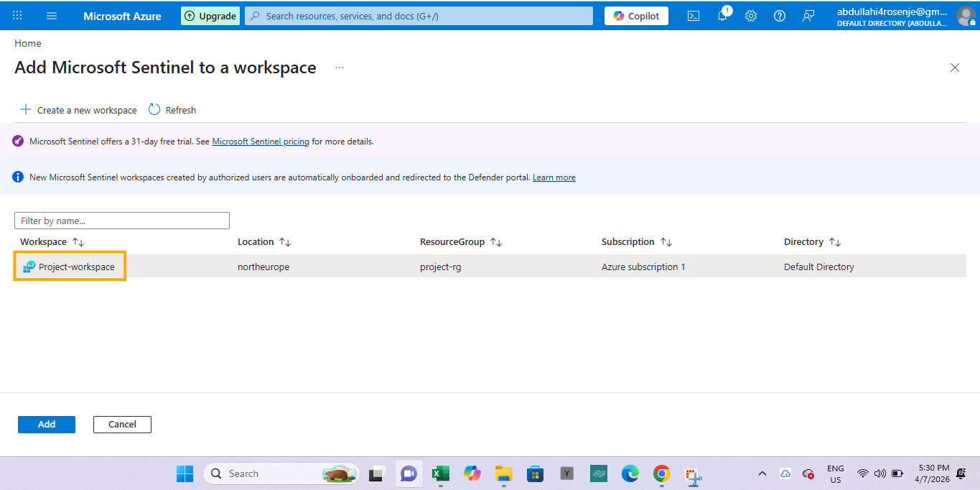Screen dimensions: 980x490
Task: Click the Project-workspace icon
Action: [29, 267]
